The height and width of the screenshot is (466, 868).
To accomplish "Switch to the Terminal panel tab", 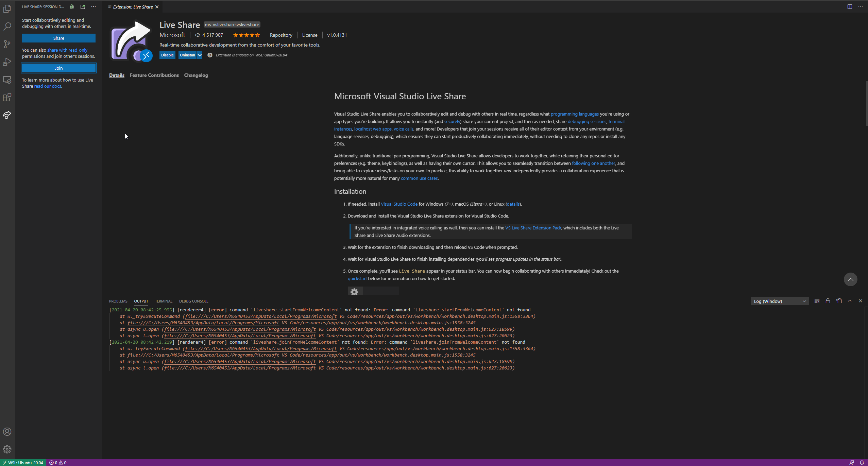I will 164,301.
